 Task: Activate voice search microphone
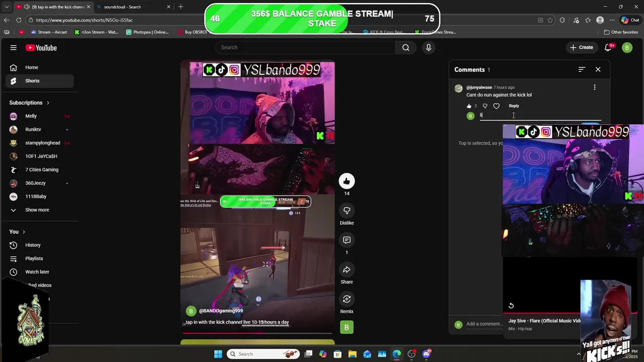pos(429,47)
